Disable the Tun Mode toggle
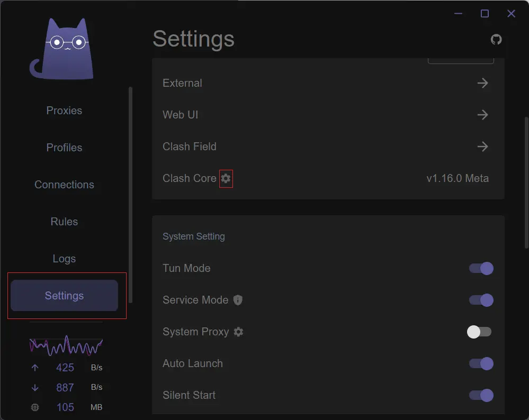The height and width of the screenshot is (420, 529). tap(481, 268)
